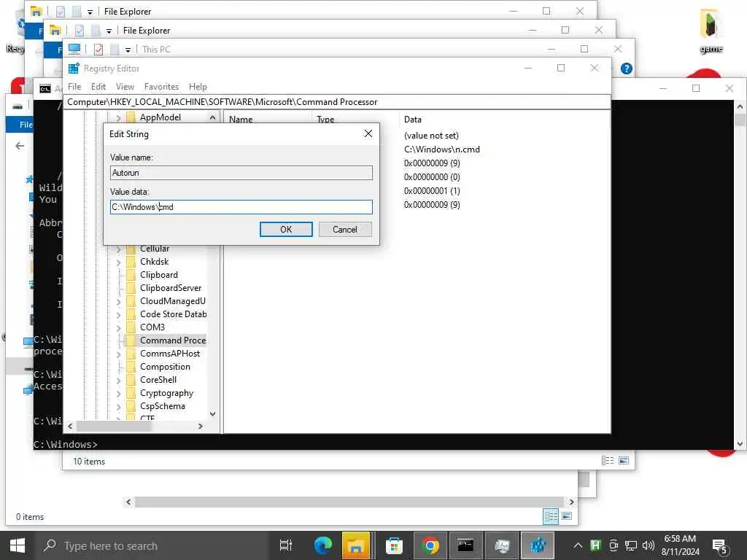Click the taskbar search box
747x560 pixels.
click(x=152, y=545)
